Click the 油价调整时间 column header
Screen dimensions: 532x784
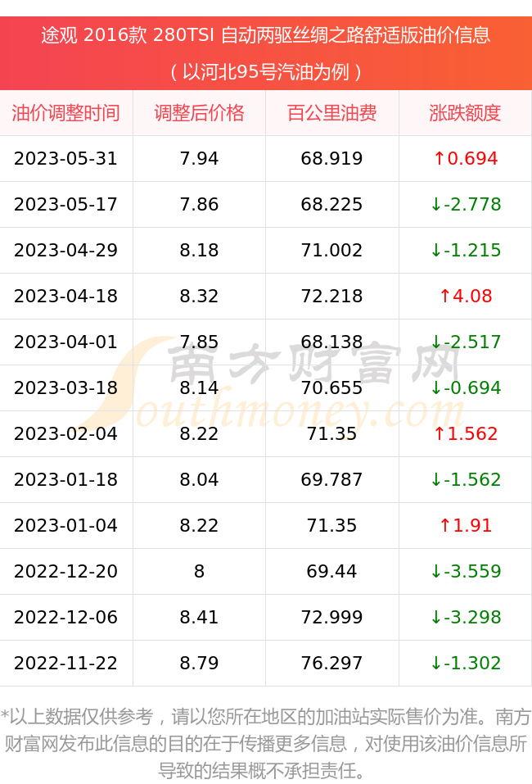pos(65,113)
